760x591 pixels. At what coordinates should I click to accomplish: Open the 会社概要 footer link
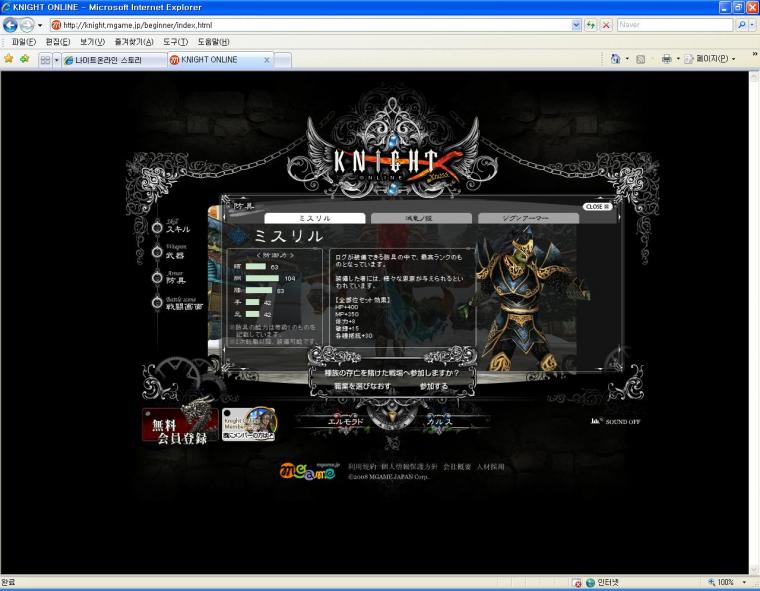457,467
